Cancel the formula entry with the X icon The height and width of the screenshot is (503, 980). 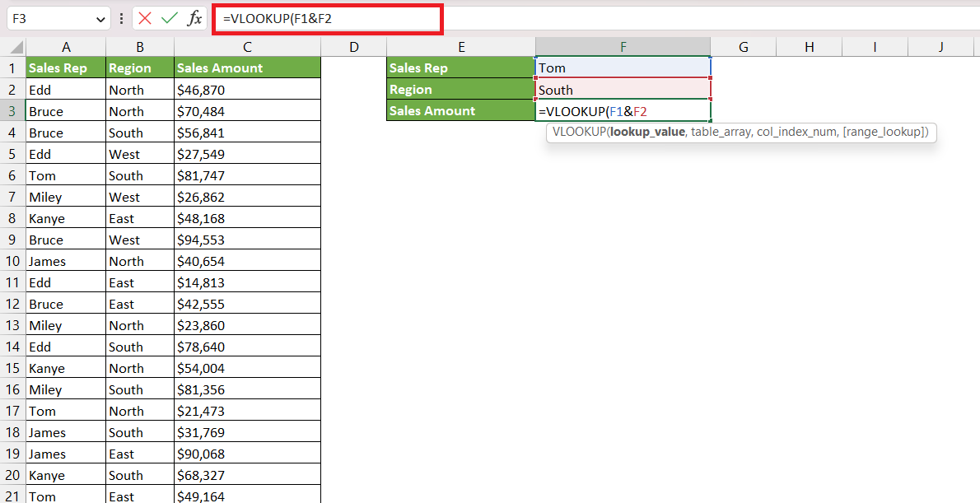[x=145, y=19]
